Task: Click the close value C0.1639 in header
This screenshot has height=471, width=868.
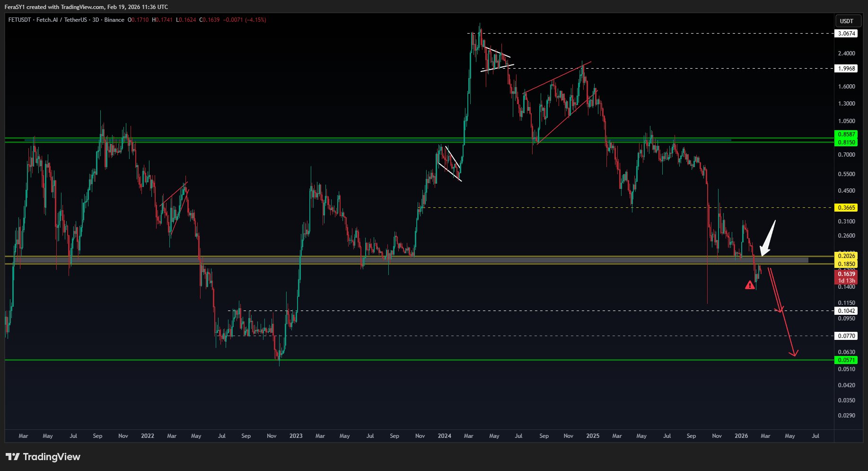Action: tap(210, 20)
